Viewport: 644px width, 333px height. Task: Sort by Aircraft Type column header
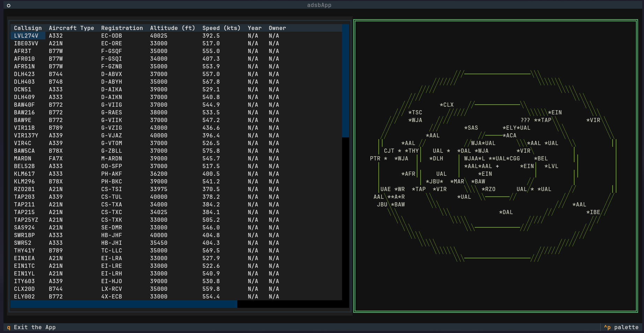pyautogui.click(x=72, y=28)
